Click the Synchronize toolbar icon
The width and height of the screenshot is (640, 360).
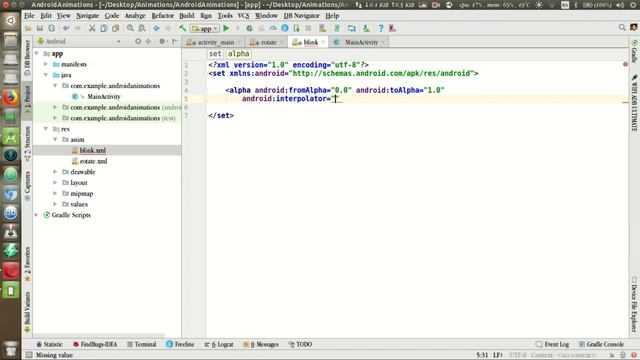(51, 28)
